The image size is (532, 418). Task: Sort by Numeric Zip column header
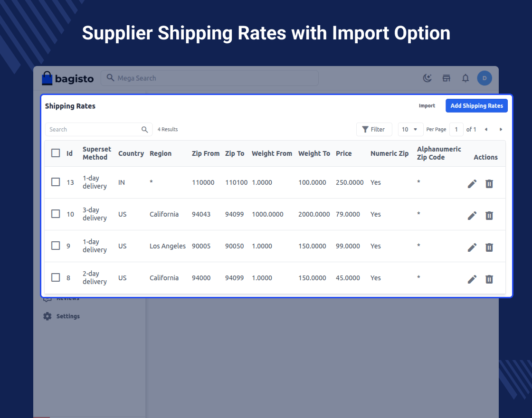pos(389,153)
